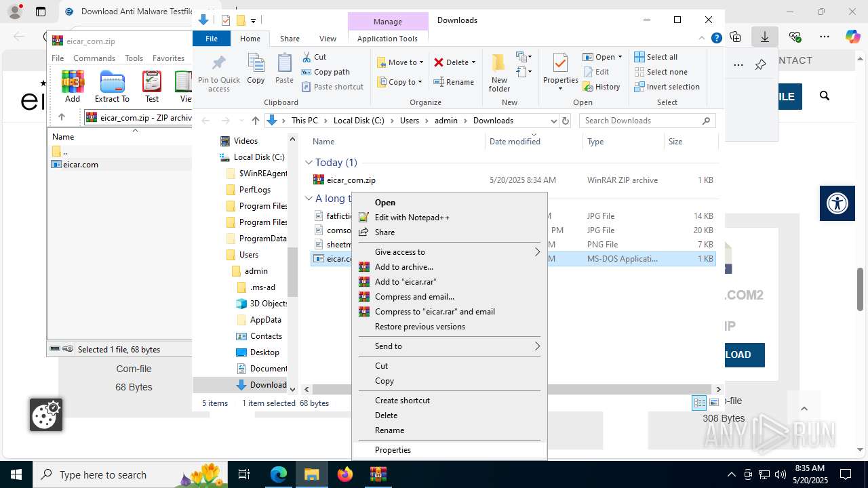Choose Add to "eicar.rar"
Viewport: 868px width, 488px height.
tap(406, 282)
